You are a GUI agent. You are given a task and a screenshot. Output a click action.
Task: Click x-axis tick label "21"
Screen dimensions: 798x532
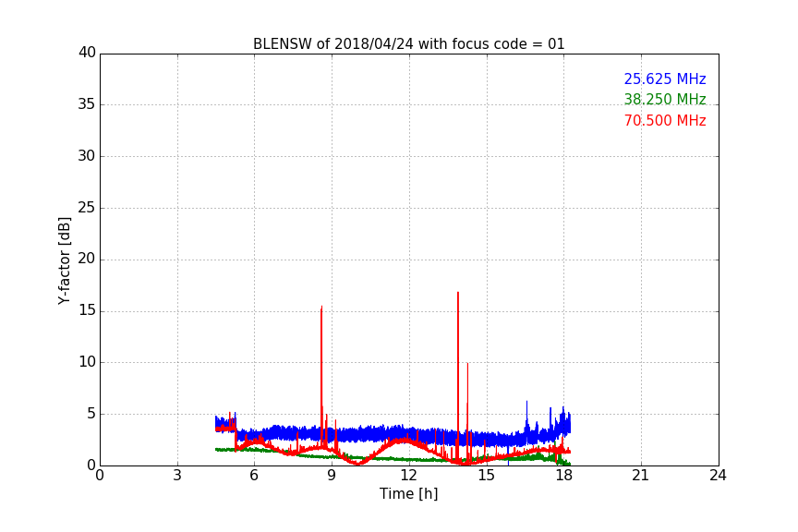pos(641,476)
